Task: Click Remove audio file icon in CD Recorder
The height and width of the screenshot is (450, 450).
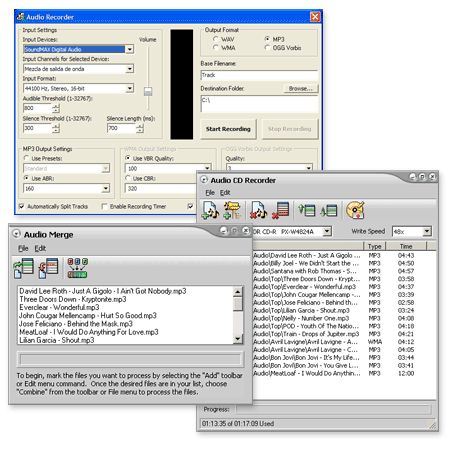Action: [259, 211]
